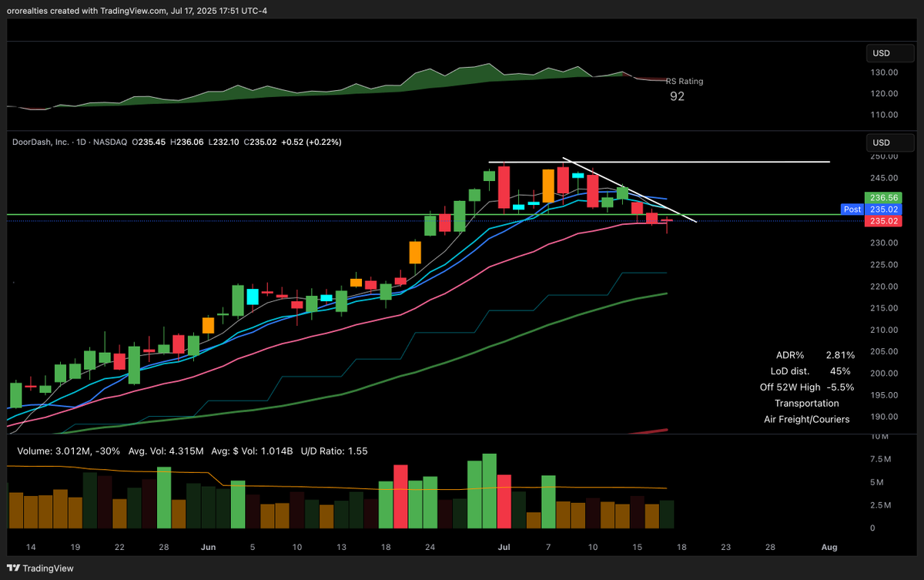Screen dimensions: 924x580
Task: Click the Jun label on the date axis
Action: tap(209, 547)
